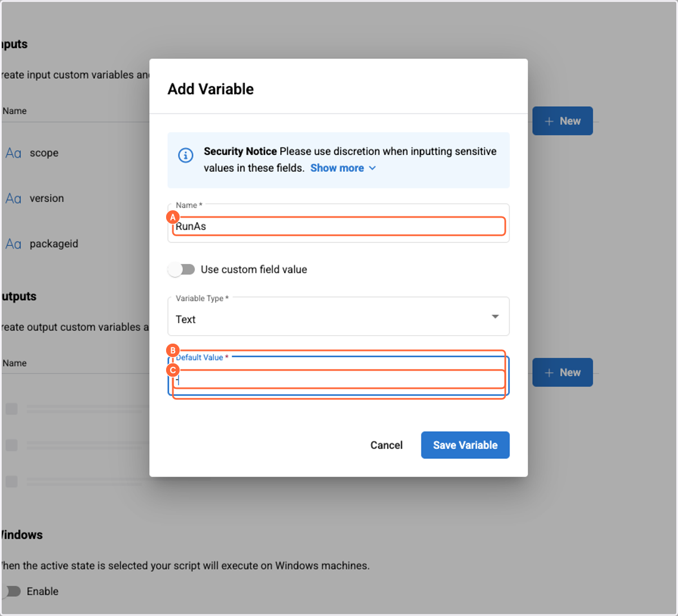Select the packageid variable row
The height and width of the screenshot is (616, 678).
pos(76,244)
